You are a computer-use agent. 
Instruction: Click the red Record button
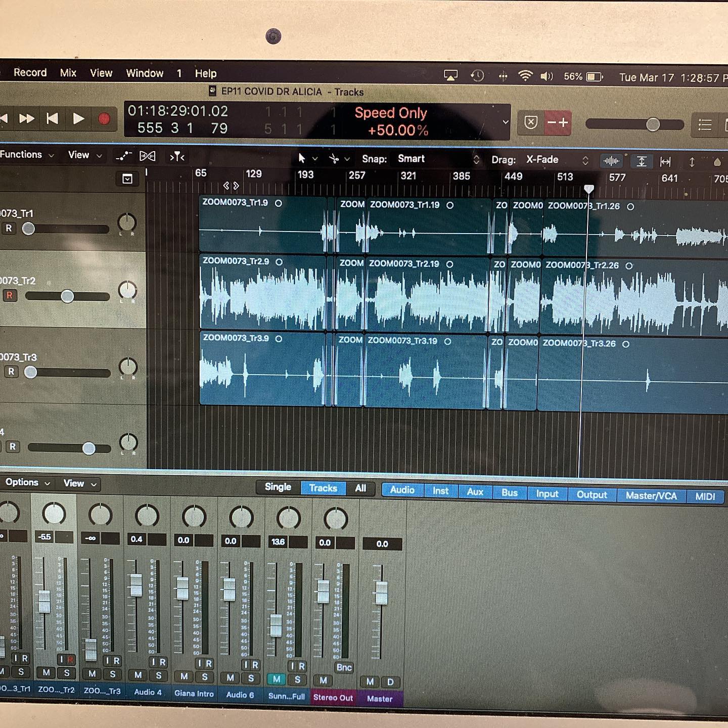pyautogui.click(x=104, y=119)
